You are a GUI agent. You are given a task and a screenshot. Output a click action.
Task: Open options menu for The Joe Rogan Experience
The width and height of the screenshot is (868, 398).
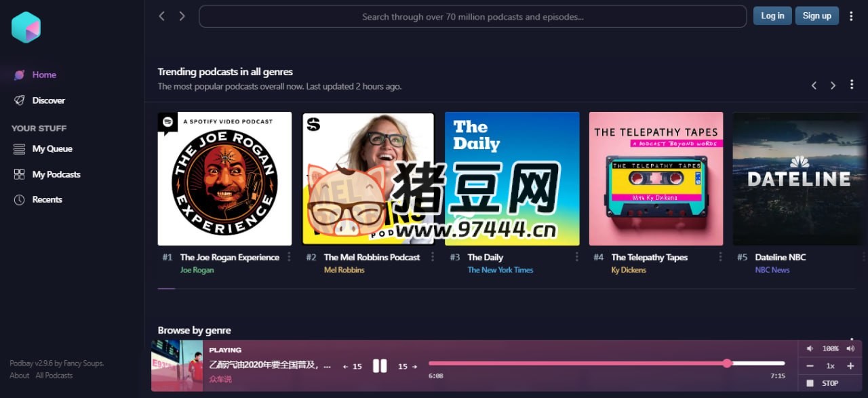pos(289,257)
